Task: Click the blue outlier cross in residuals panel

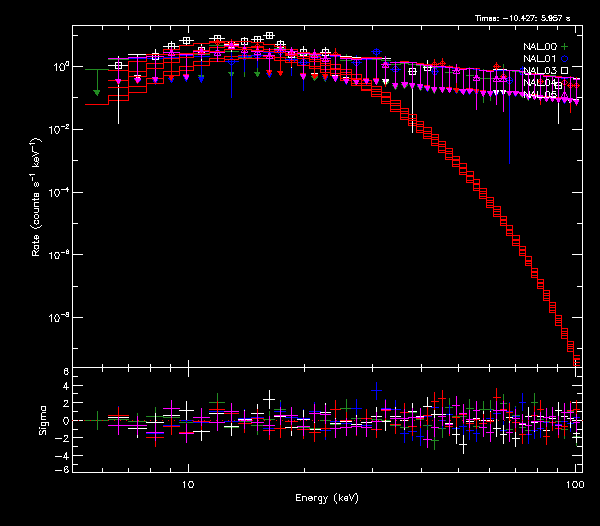Action: (x=376, y=390)
